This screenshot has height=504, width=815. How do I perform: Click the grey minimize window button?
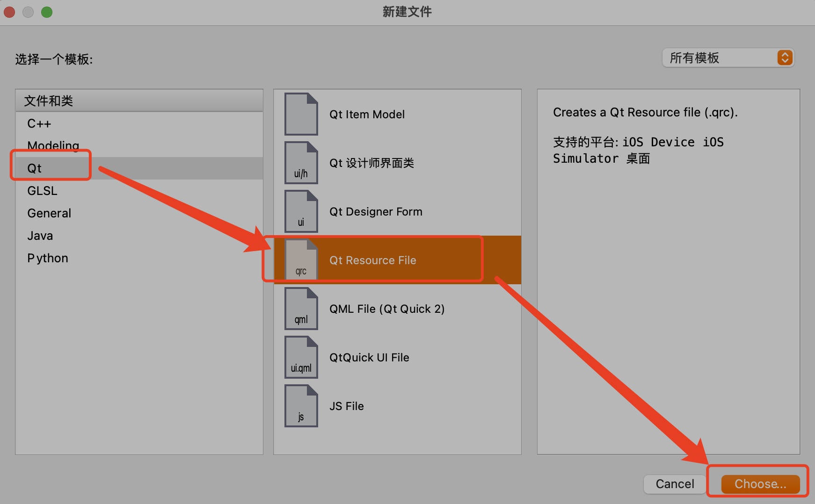(28, 12)
